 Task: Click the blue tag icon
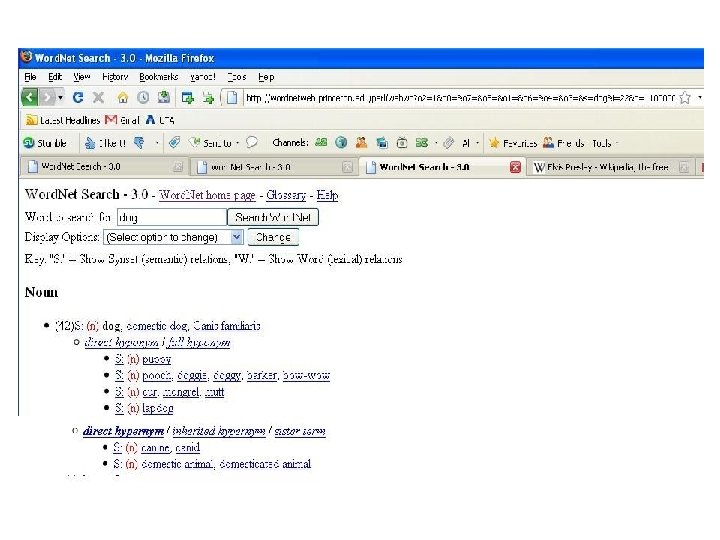pos(174,143)
